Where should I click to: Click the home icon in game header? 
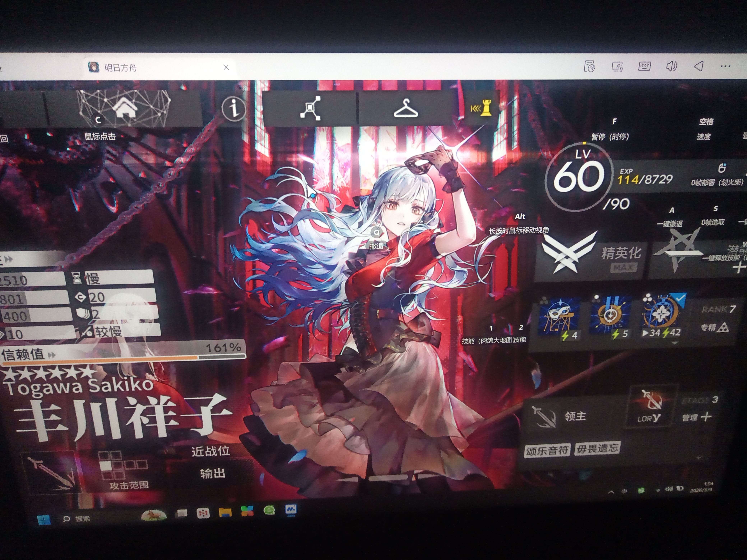pos(125,108)
